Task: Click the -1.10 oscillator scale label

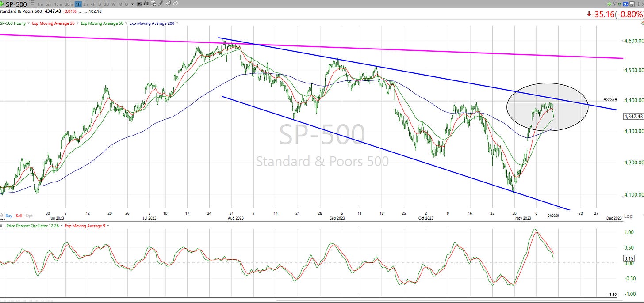Action: [x=612, y=295]
